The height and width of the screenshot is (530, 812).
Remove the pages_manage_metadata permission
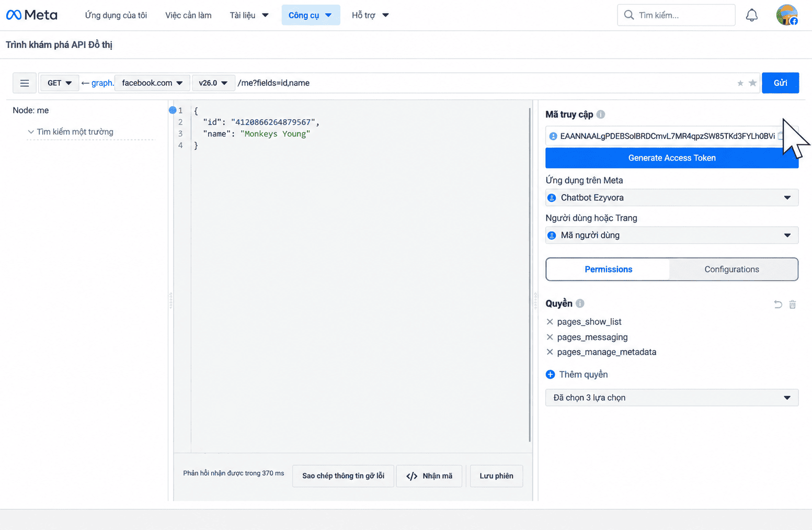(x=550, y=352)
